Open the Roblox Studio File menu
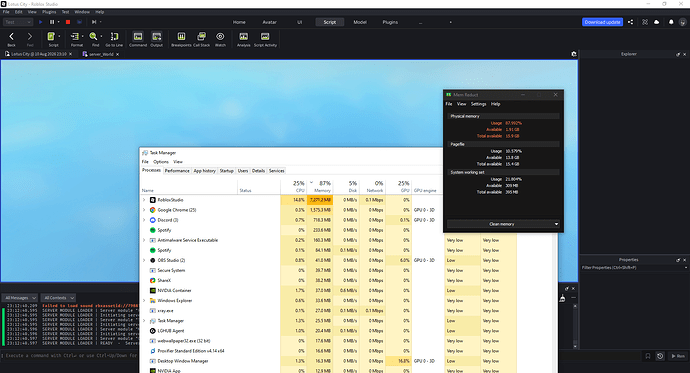690x373 pixels. 6,12
